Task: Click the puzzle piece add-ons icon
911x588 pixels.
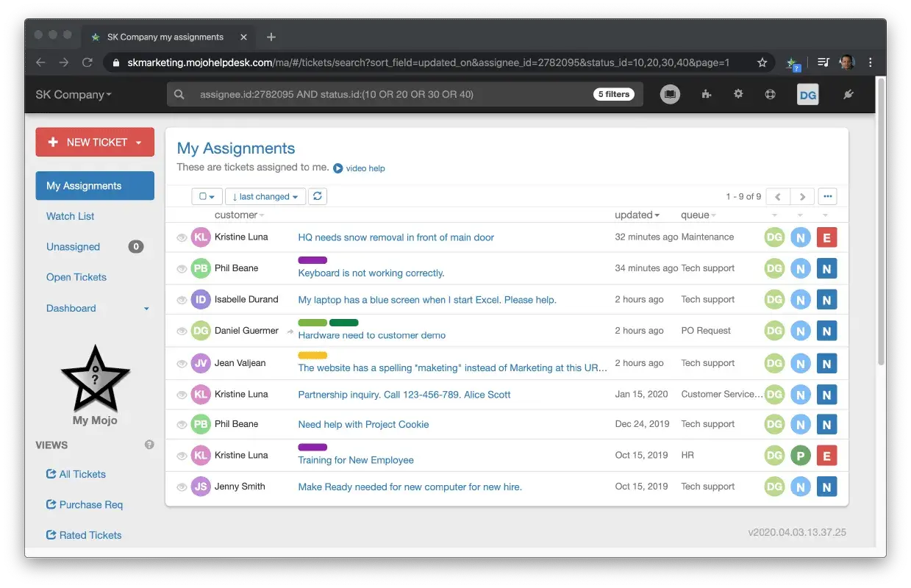Action: [x=707, y=94]
